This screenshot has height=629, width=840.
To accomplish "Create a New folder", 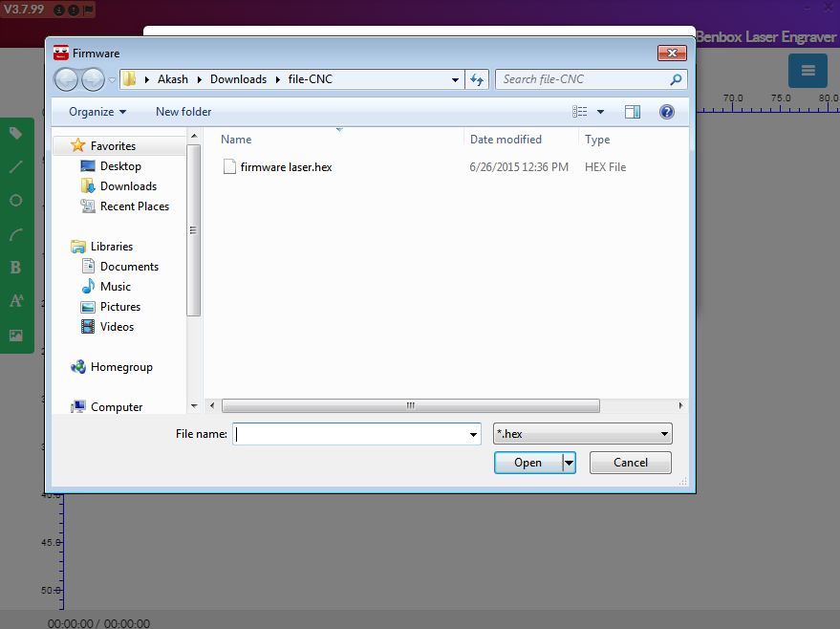I will point(183,112).
